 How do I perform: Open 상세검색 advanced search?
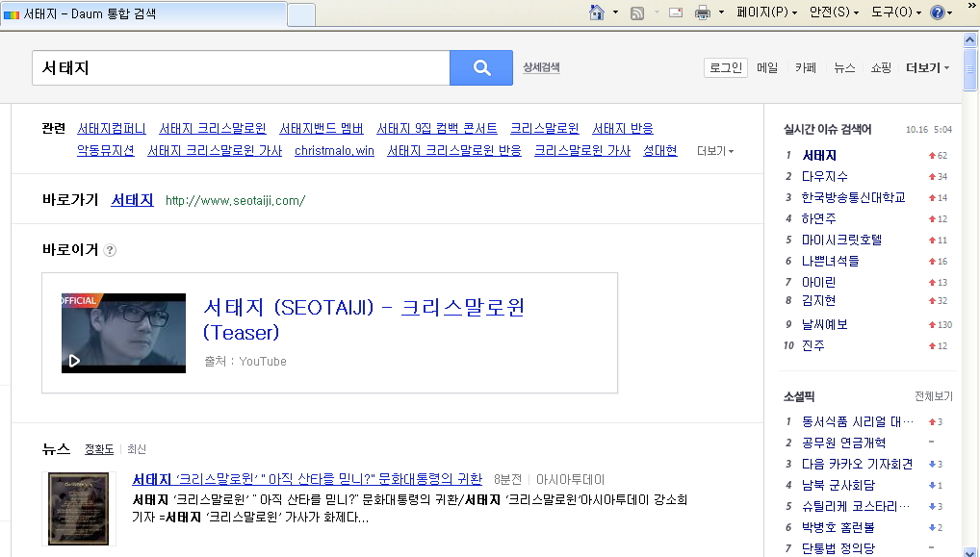click(541, 67)
